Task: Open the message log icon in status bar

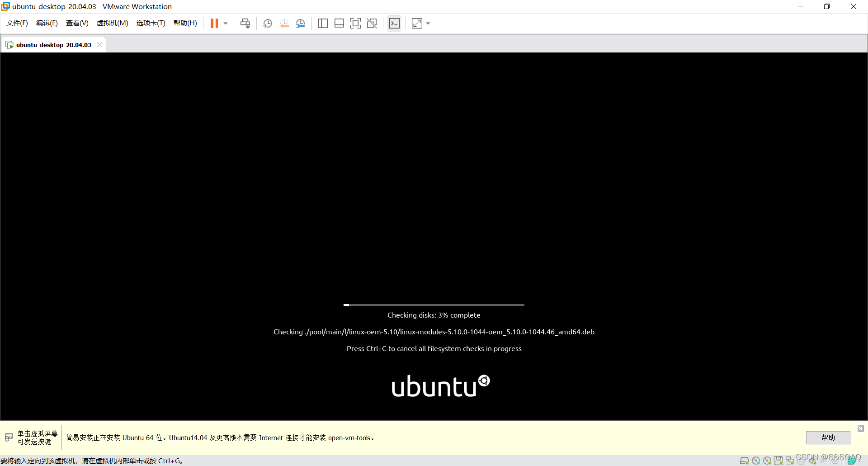Action: point(852,461)
